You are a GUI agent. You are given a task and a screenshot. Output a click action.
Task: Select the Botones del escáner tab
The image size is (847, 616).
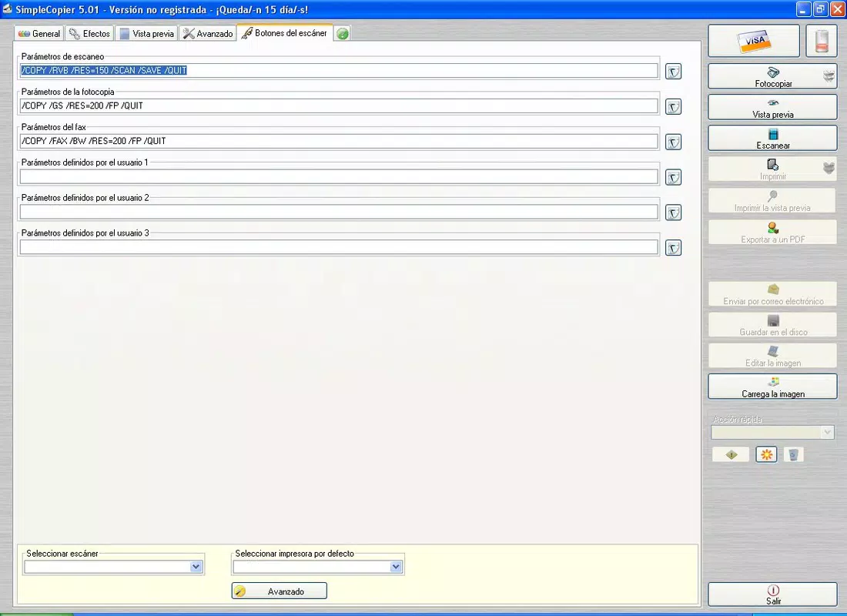coord(285,33)
